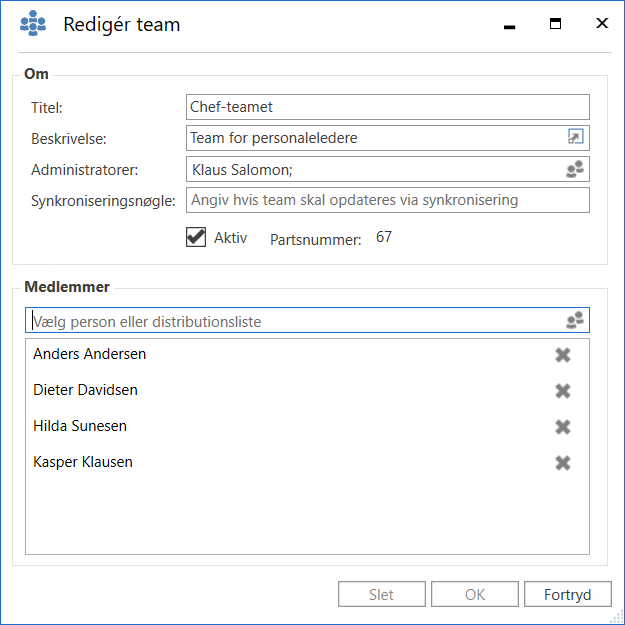625x625 pixels.
Task: Click the team icon in title bar
Action: 34,24
